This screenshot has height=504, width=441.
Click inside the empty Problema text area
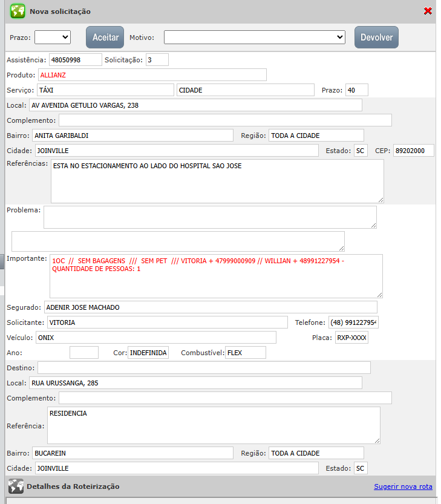point(209,217)
